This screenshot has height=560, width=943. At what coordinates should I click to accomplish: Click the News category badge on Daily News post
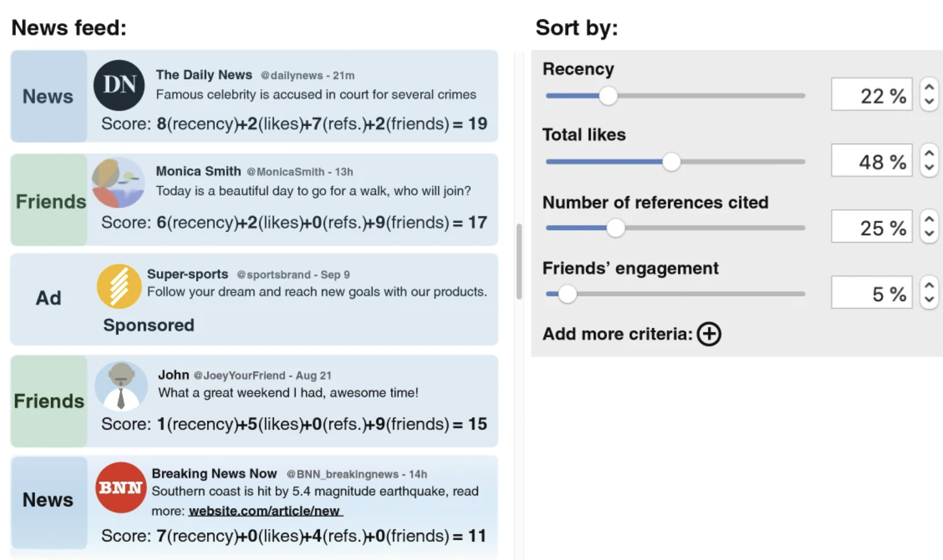[48, 96]
